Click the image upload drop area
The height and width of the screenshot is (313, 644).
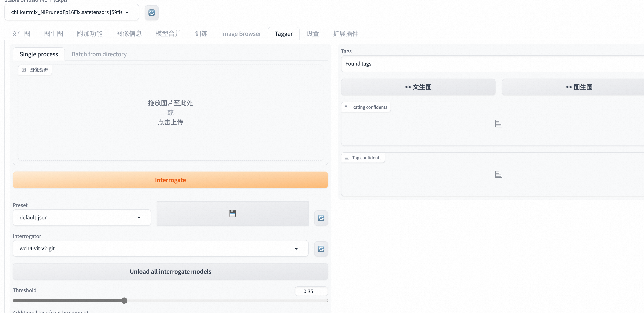[x=170, y=112]
